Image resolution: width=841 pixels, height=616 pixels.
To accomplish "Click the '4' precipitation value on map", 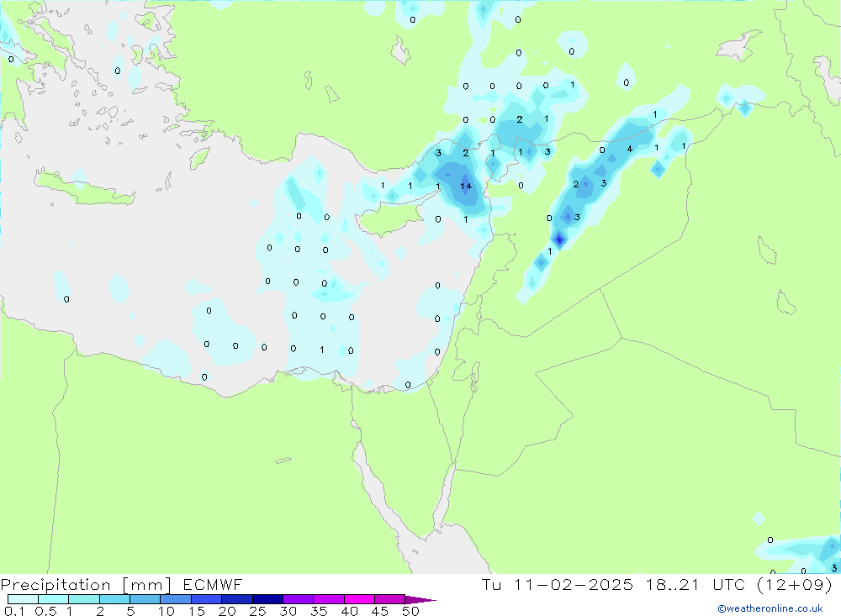I will pos(630,149).
